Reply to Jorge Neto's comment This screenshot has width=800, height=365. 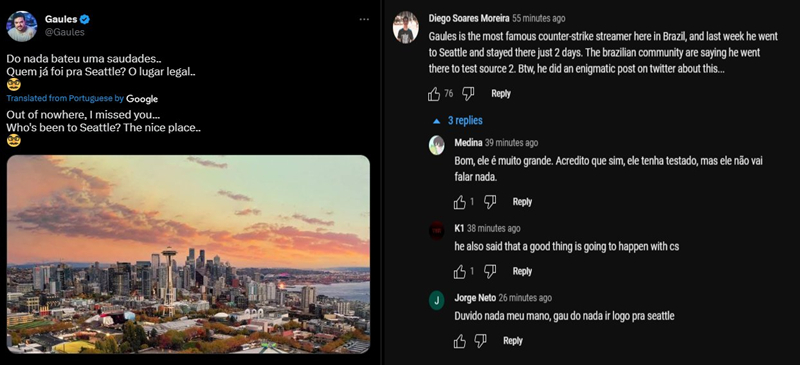pos(513,341)
